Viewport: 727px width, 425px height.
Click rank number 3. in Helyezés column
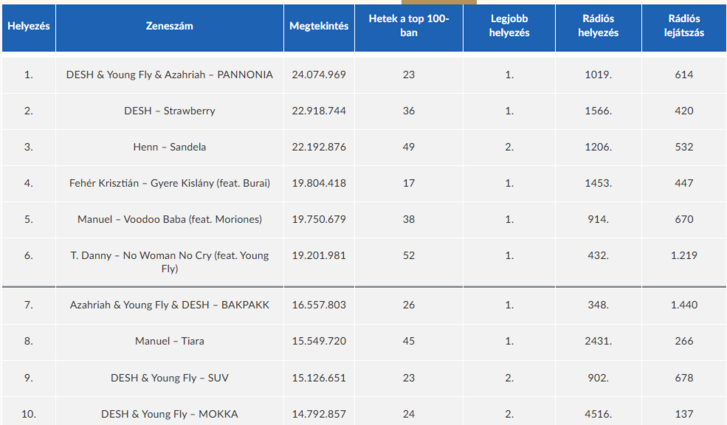[29, 147]
